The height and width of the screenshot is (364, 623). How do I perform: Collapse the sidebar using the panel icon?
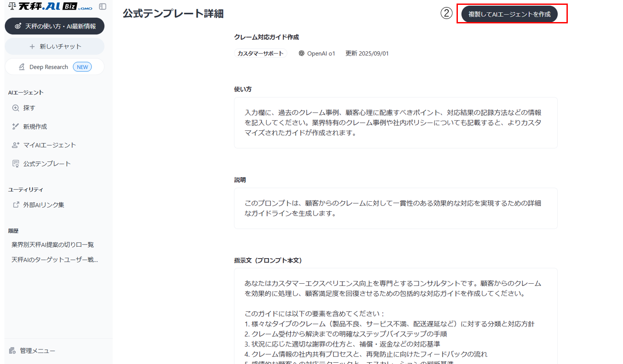pos(102,7)
